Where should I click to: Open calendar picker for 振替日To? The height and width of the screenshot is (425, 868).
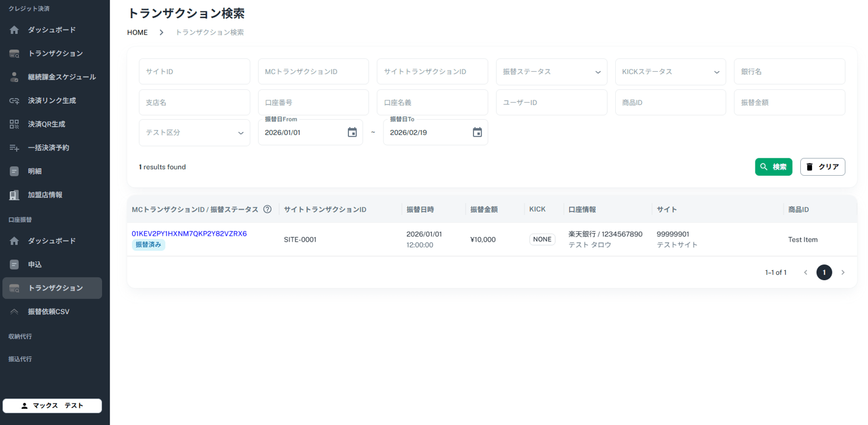coord(477,133)
